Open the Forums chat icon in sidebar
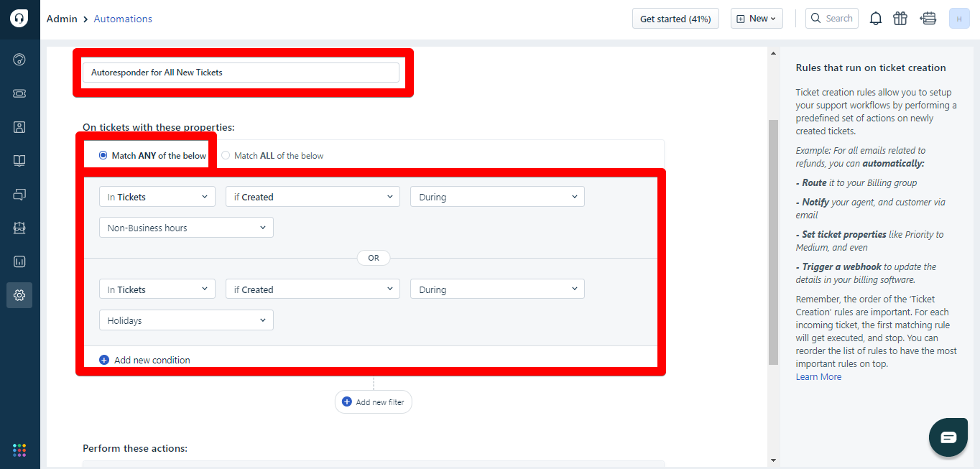 (x=19, y=195)
